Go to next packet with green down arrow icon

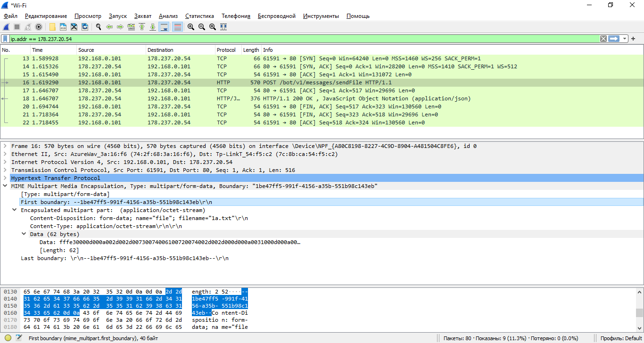click(x=153, y=27)
